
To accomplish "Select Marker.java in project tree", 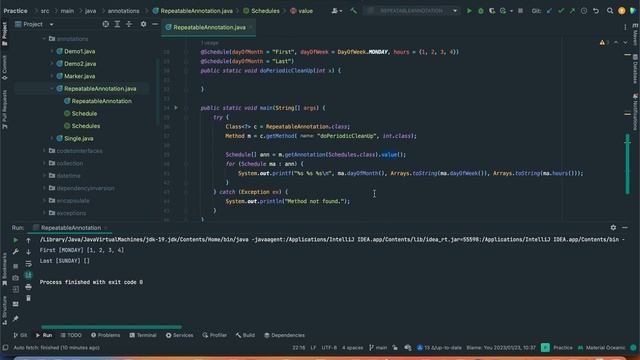I will 79,76.
